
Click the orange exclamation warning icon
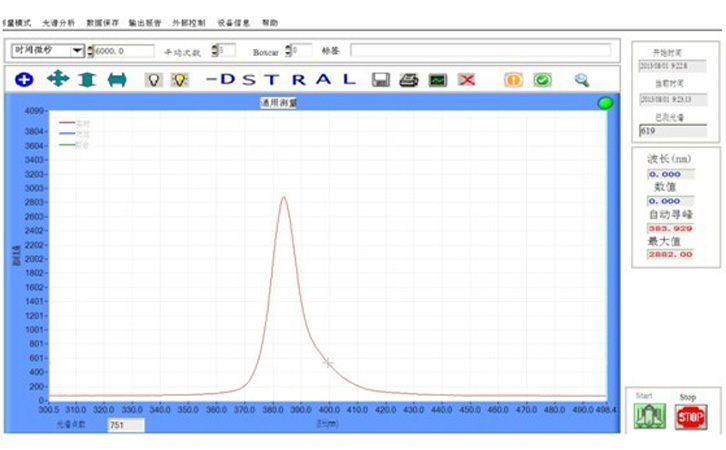[513, 80]
